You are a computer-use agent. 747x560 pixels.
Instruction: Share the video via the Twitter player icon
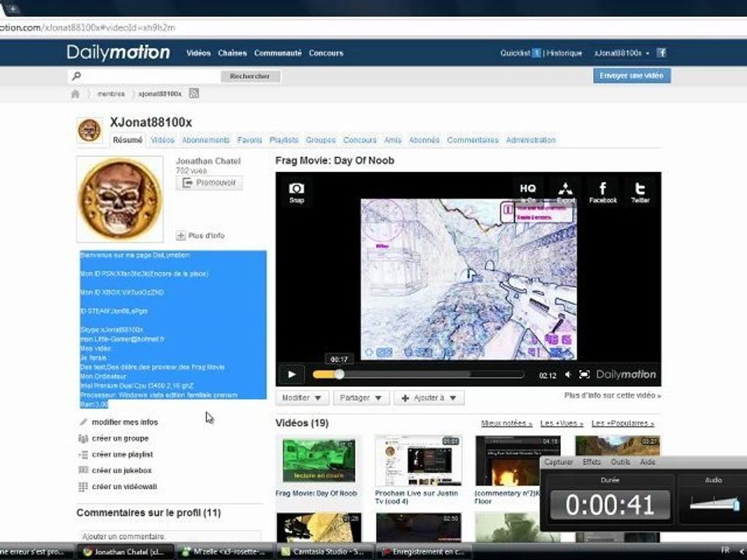[640, 192]
